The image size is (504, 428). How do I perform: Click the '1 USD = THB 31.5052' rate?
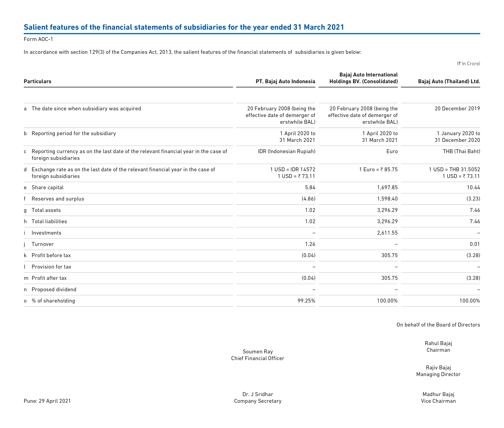pos(454,170)
